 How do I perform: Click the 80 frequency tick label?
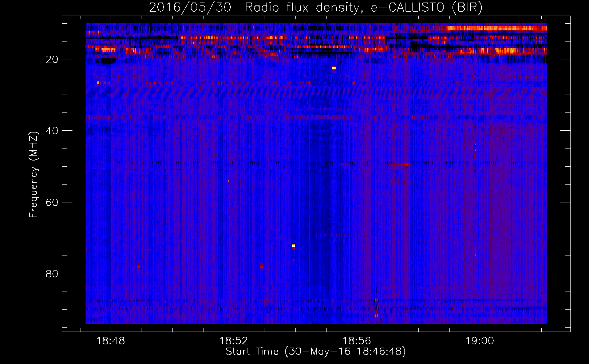click(52, 274)
